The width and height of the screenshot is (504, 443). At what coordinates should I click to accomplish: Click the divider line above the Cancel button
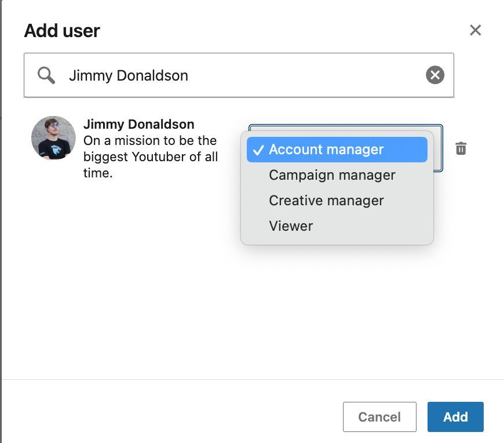253,379
